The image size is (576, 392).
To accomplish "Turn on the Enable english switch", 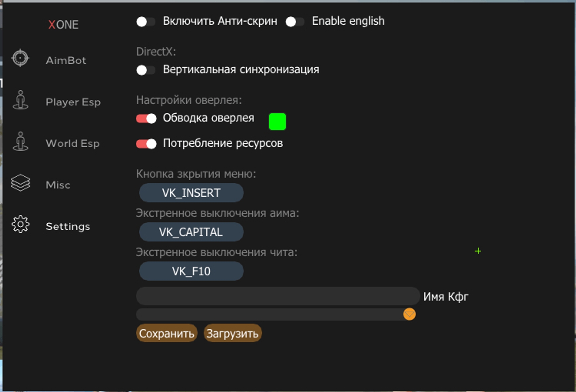I will (x=295, y=22).
